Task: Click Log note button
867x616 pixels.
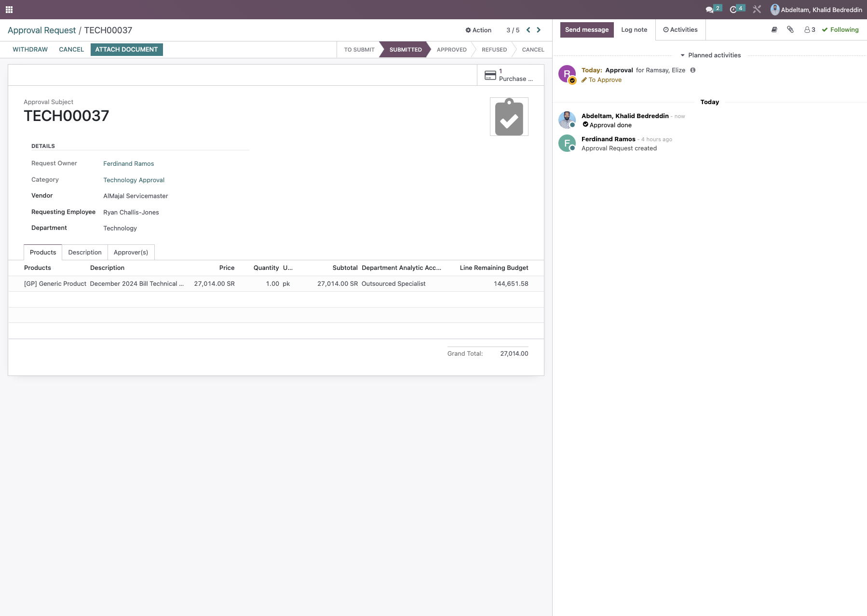Action: (x=634, y=30)
